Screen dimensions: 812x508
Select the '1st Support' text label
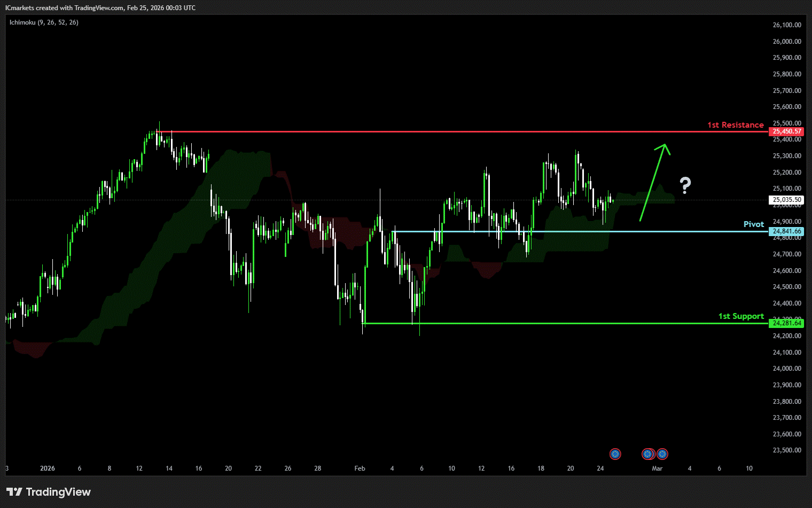point(740,316)
